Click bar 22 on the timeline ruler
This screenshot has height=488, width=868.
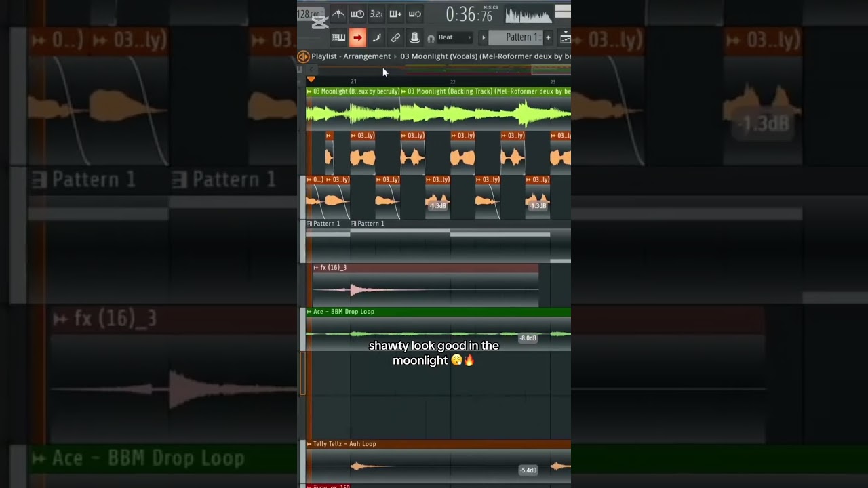click(x=452, y=81)
